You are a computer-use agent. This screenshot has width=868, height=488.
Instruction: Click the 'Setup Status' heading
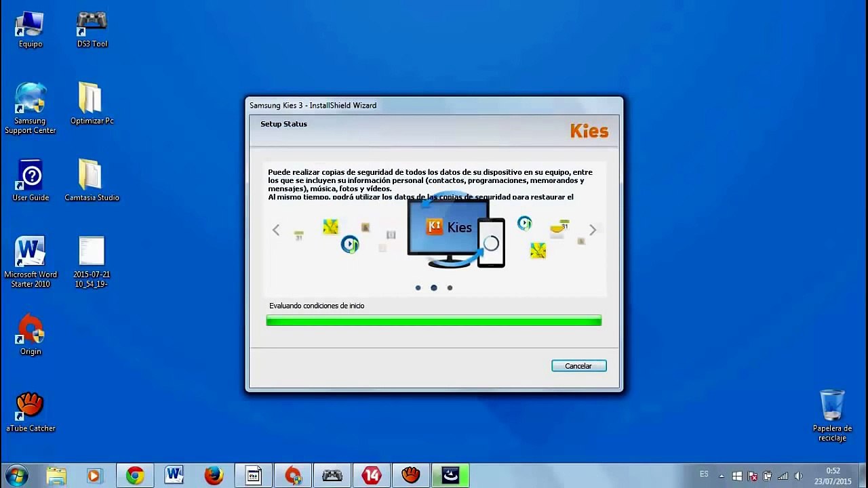pyautogui.click(x=283, y=124)
